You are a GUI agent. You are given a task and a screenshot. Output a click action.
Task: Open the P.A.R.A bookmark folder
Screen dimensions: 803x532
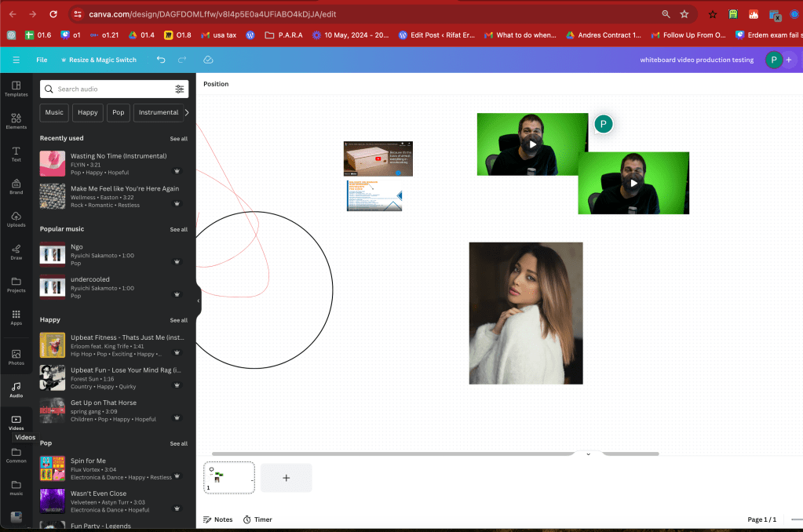pyautogui.click(x=283, y=35)
